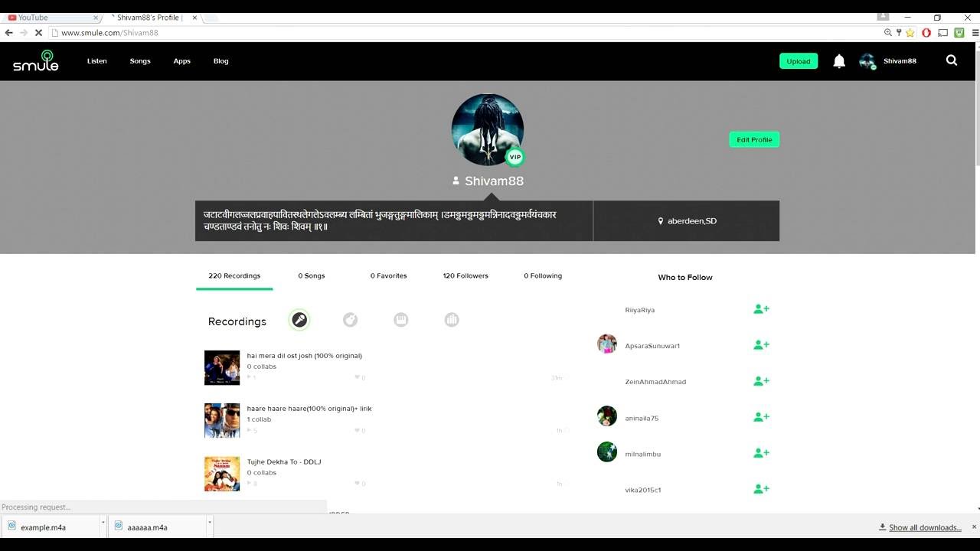This screenshot has width=980, height=551.
Task: Select the piano recordings filter icon
Action: coord(401,320)
